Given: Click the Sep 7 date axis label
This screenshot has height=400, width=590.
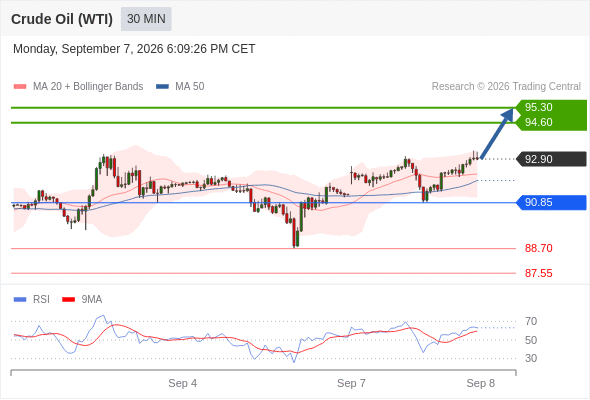Looking at the screenshot, I should pos(351,383).
